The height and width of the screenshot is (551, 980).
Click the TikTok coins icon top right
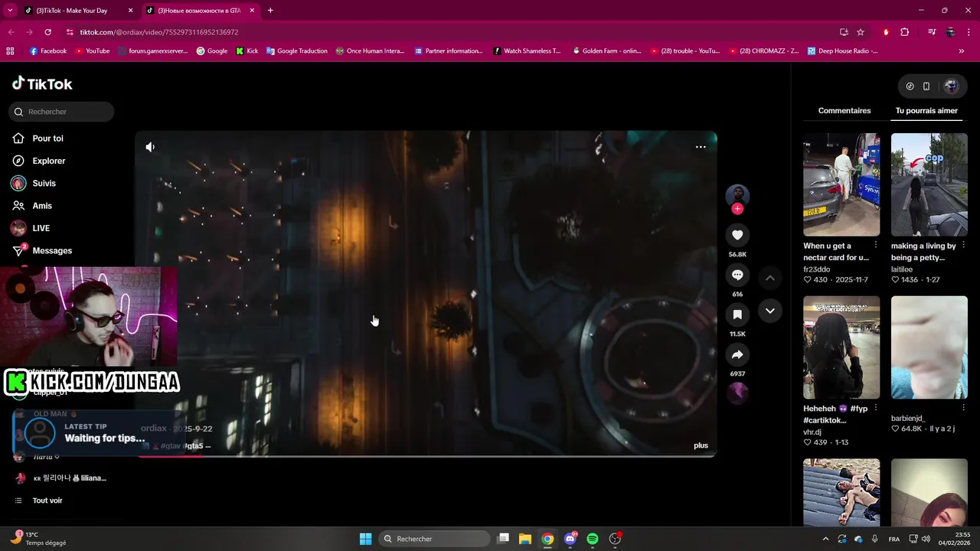pyautogui.click(x=910, y=86)
